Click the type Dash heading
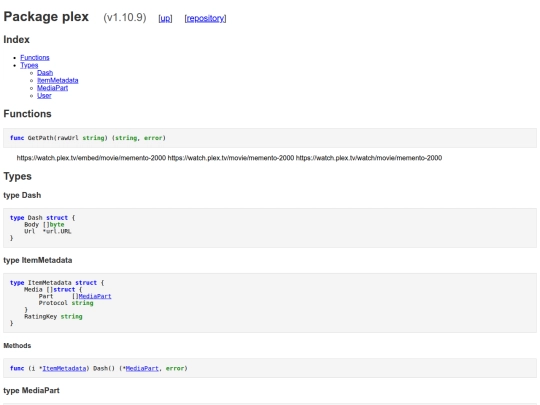Image resolution: width=540 pixels, height=405 pixels. pyautogui.click(x=22, y=195)
